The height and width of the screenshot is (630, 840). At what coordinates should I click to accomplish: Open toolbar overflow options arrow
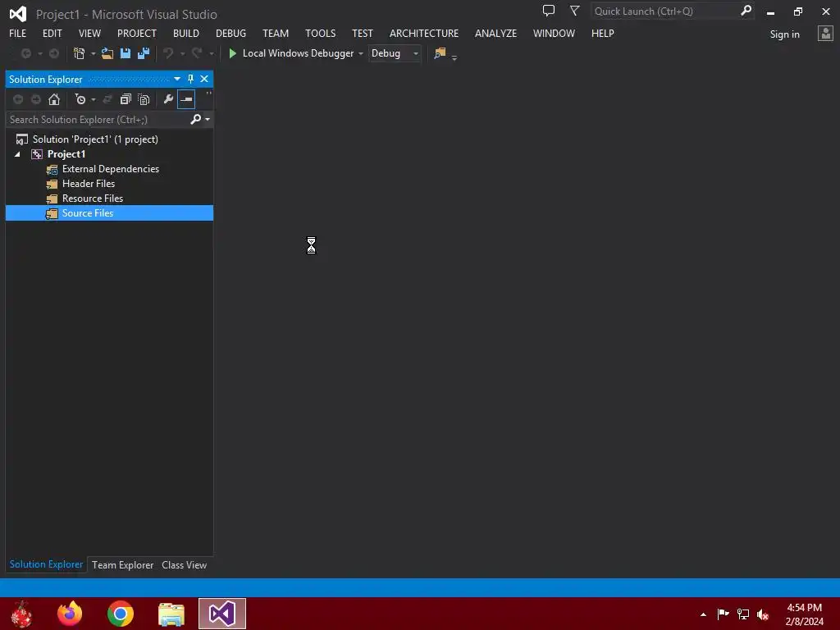[454, 57]
